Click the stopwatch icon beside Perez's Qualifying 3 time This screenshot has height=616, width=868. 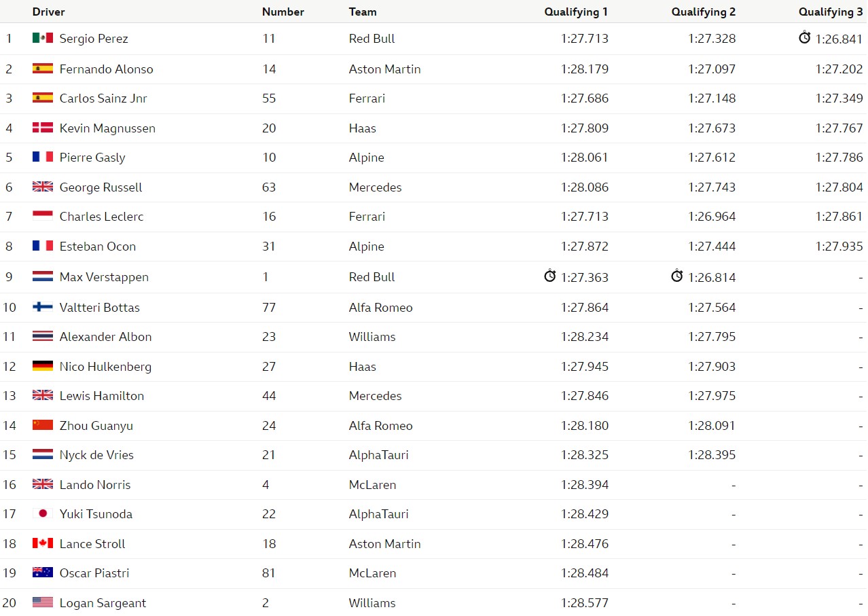click(804, 37)
